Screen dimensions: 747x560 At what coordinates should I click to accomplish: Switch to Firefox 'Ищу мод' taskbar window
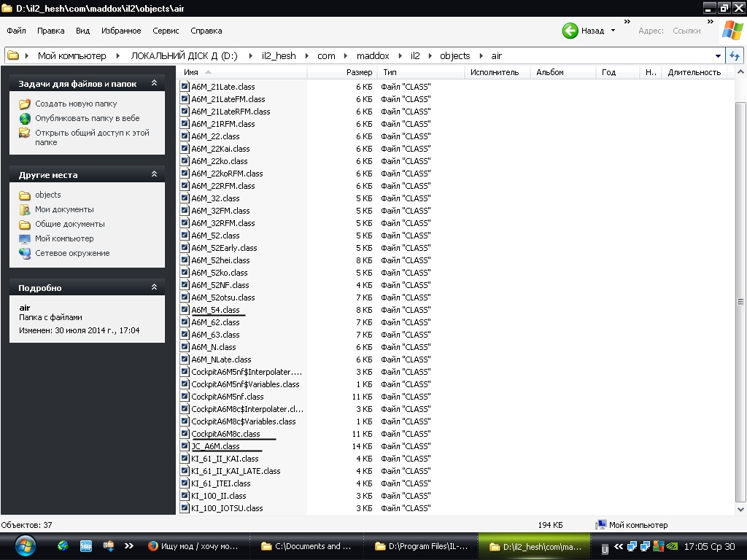pos(194,546)
